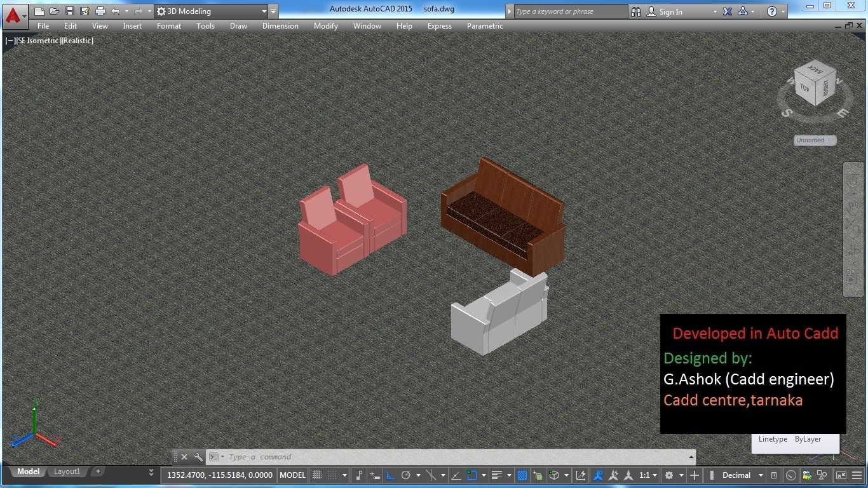The height and width of the screenshot is (488, 868).
Task: Open the File menu
Action: pos(43,26)
